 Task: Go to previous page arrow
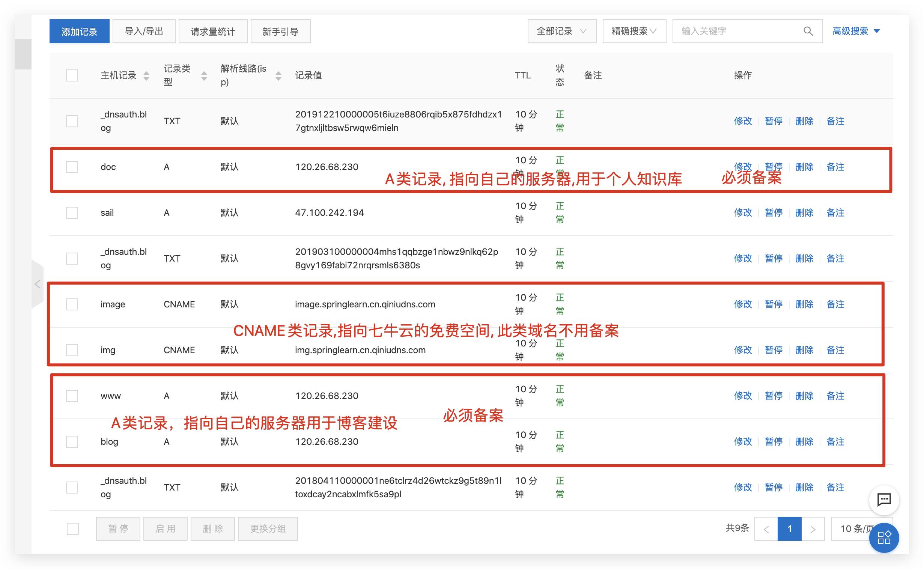pos(766,529)
